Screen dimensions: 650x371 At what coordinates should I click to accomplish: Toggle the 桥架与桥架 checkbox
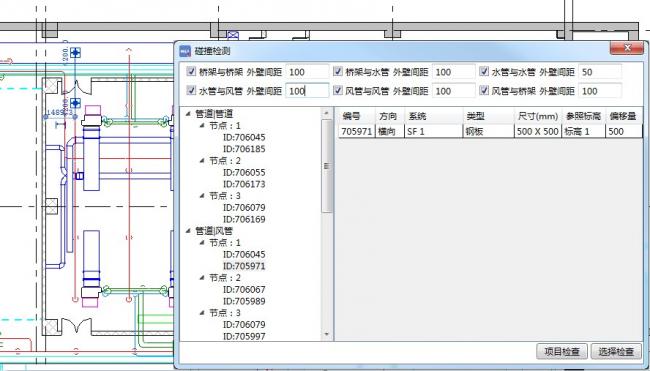[x=191, y=72]
